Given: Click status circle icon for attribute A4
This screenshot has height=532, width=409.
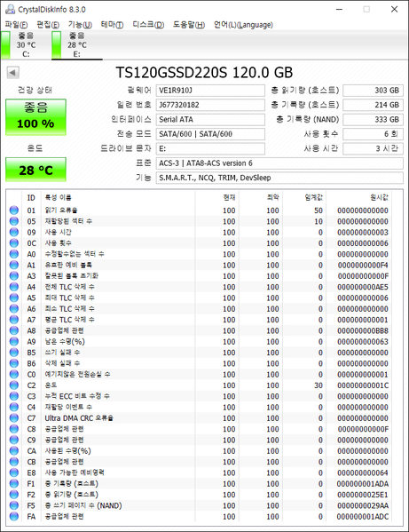Looking at the screenshot, I should [x=14, y=287].
